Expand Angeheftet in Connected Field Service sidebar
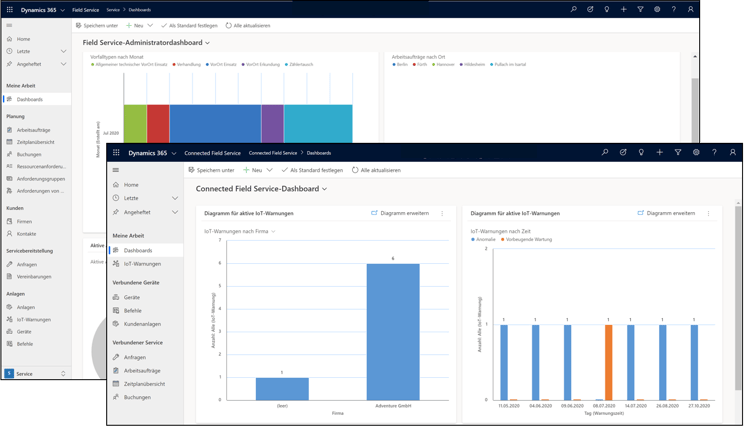This screenshot has width=750, height=429. (175, 212)
